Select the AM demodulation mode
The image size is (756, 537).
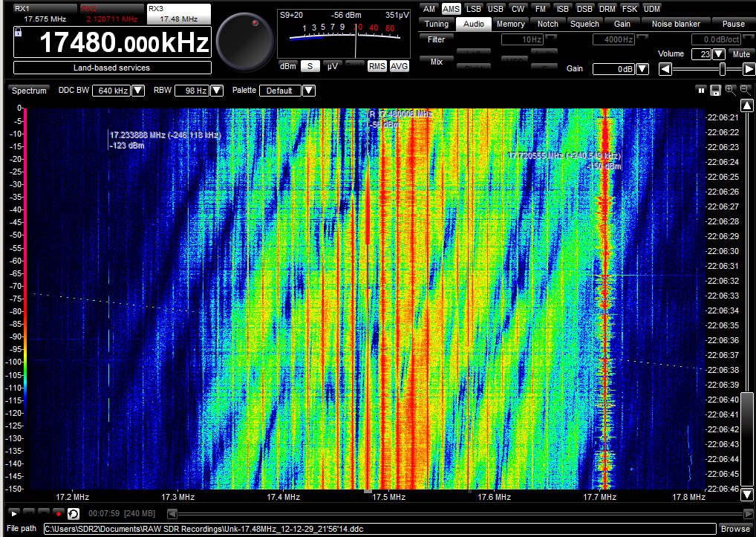click(x=428, y=9)
